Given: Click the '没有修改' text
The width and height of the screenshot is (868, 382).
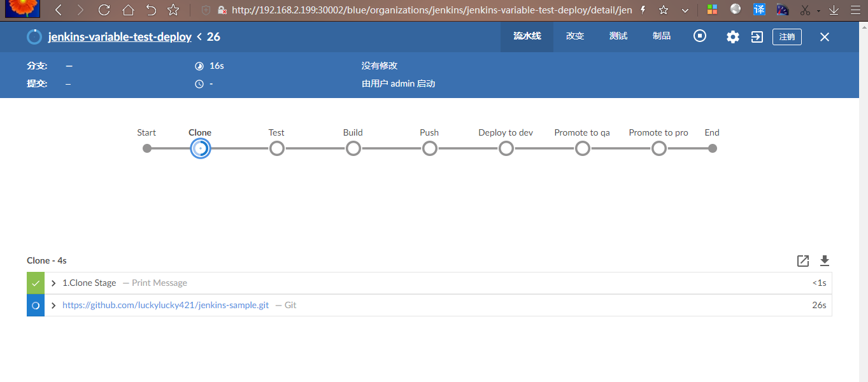Looking at the screenshot, I should 380,66.
